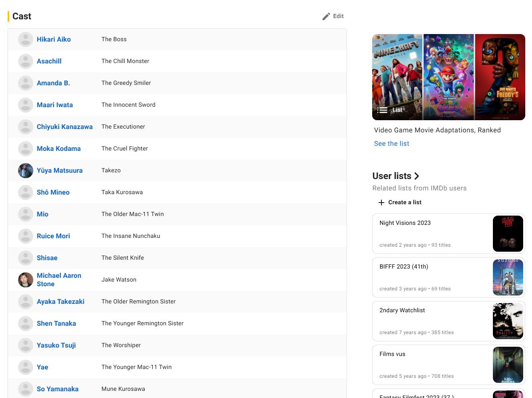The width and height of the screenshot is (532, 398).
Task: Open Chiyuki Kanazawa's profile link
Action: (x=64, y=127)
